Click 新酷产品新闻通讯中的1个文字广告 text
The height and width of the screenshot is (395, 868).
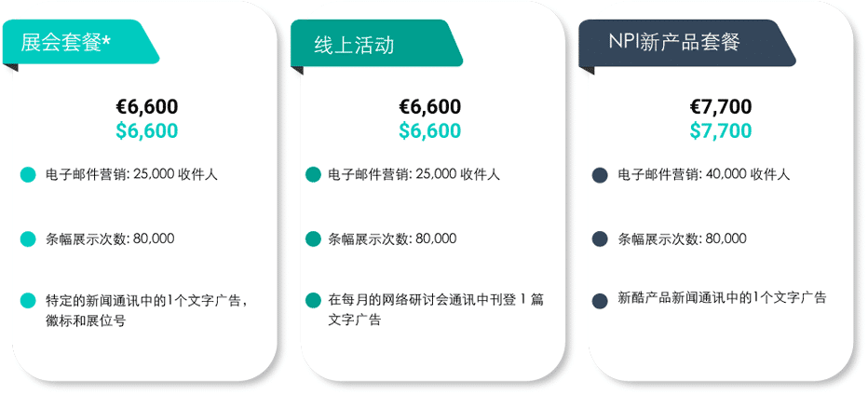click(722, 299)
